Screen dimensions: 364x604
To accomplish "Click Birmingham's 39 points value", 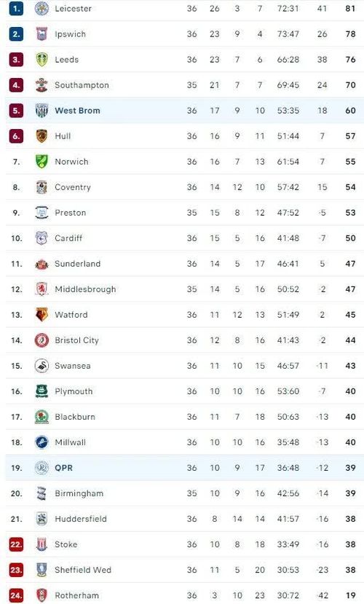I will click(x=351, y=493).
